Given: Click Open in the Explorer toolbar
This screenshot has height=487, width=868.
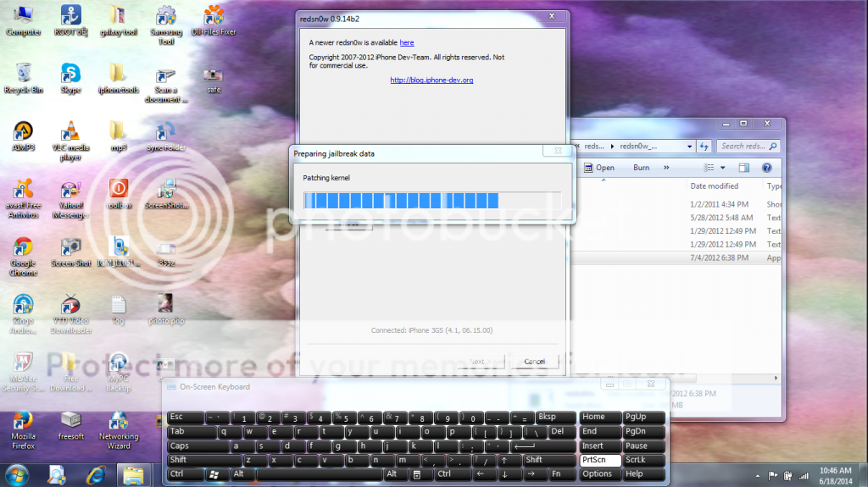Looking at the screenshot, I should pyautogui.click(x=604, y=168).
